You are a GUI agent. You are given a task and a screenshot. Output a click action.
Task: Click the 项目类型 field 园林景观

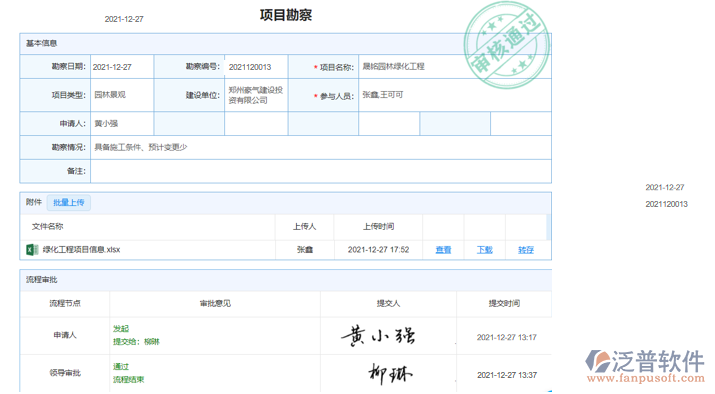(122, 95)
